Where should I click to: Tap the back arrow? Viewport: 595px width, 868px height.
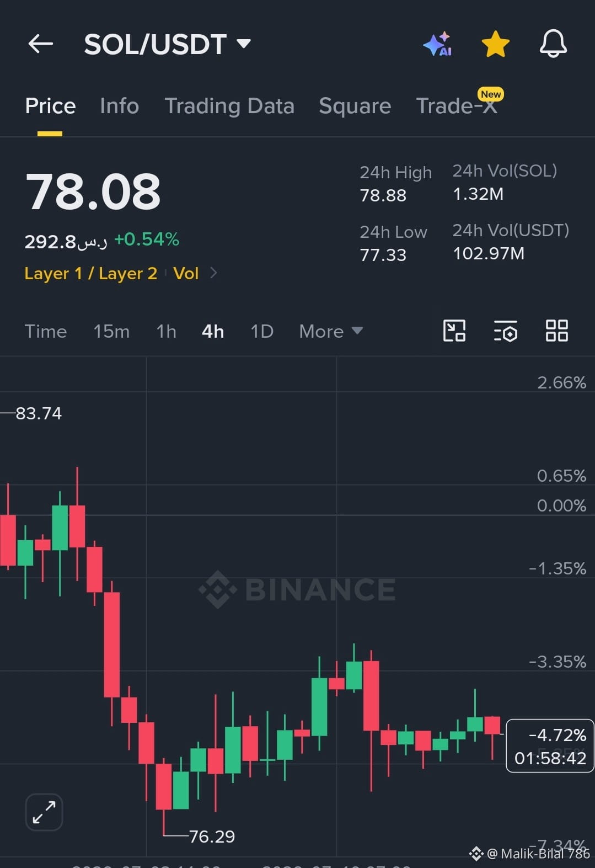click(41, 44)
